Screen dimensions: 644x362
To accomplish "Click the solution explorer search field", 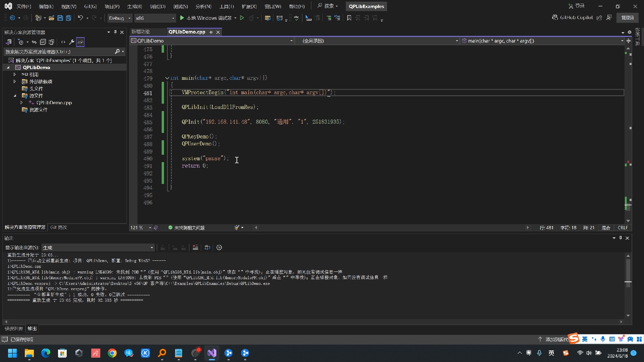I will 59,52.
